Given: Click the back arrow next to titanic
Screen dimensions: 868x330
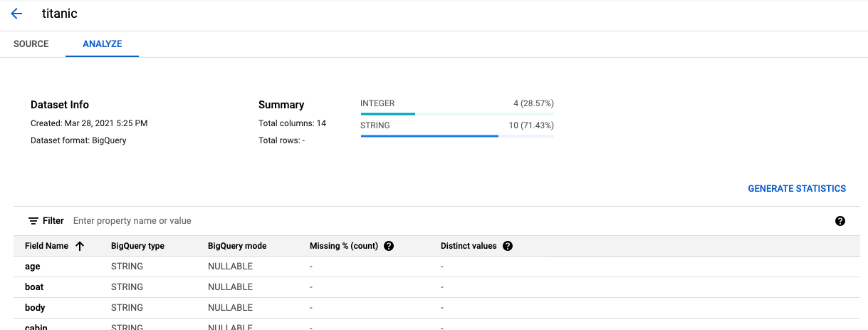Looking at the screenshot, I should click(17, 14).
